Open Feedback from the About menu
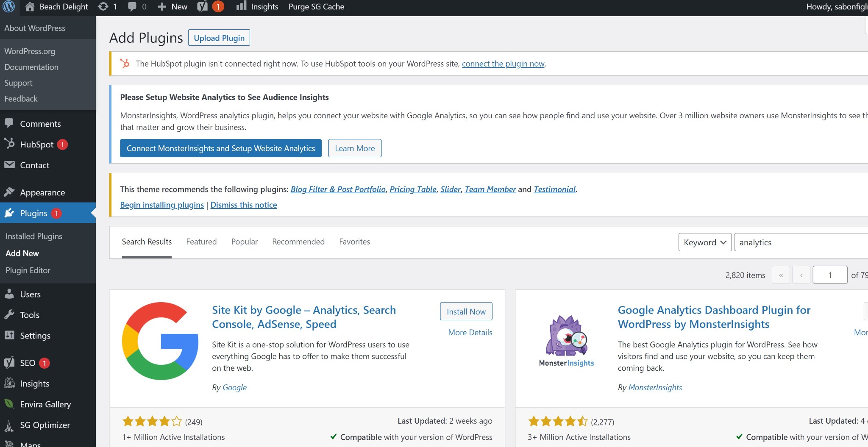The image size is (868, 447). 21,98
